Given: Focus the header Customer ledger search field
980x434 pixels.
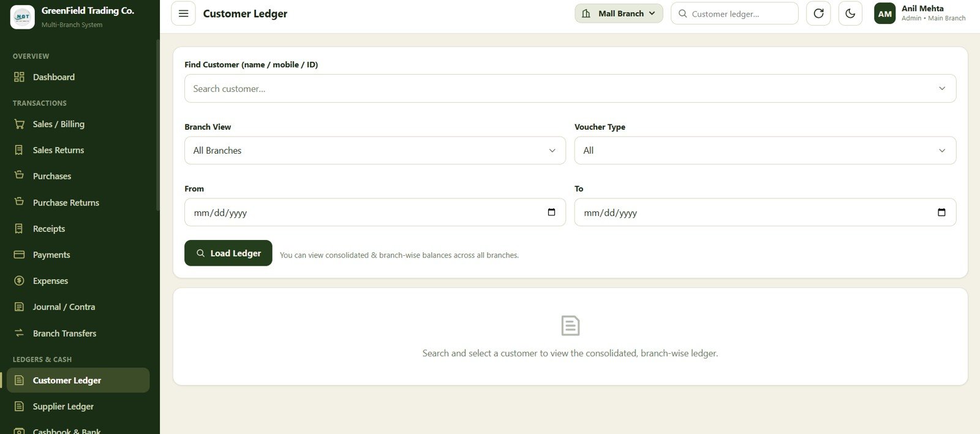Looking at the screenshot, I should pos(734,13).
